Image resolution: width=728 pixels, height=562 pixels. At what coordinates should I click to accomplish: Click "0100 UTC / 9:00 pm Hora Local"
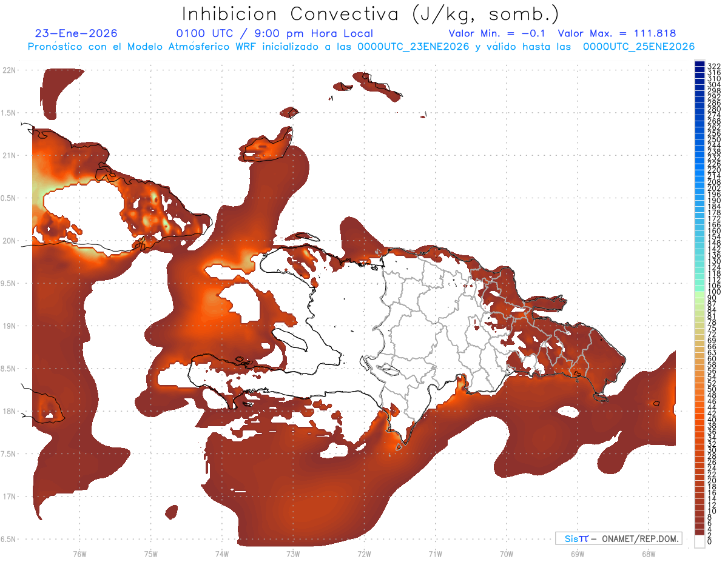[x=274, y=33]
